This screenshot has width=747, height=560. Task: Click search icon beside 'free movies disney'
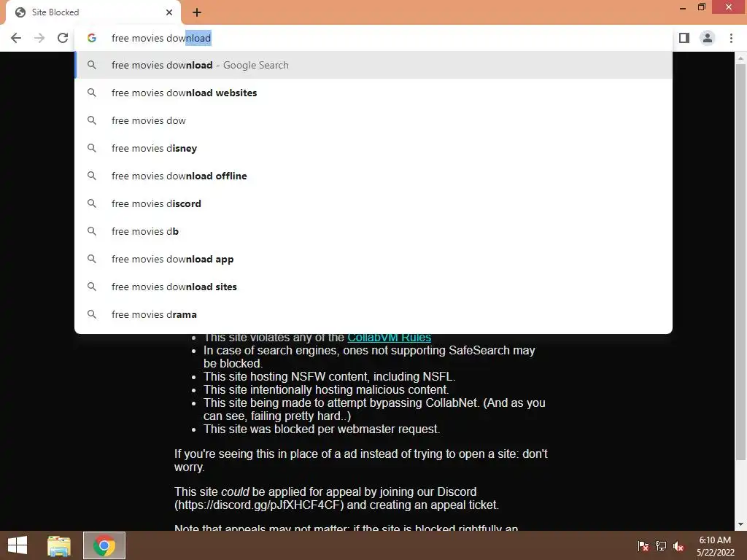pyautogui.click(x=92, y=148)
